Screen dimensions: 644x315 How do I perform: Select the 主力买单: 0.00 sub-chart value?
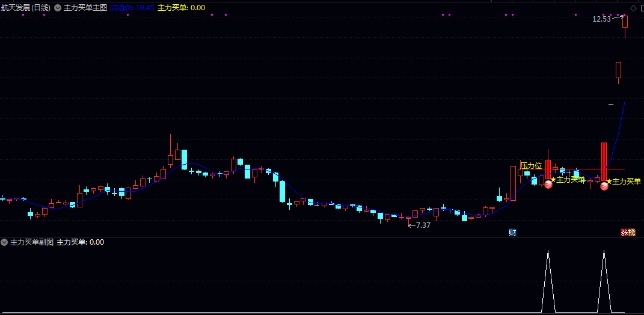click(x=80, y=242)
